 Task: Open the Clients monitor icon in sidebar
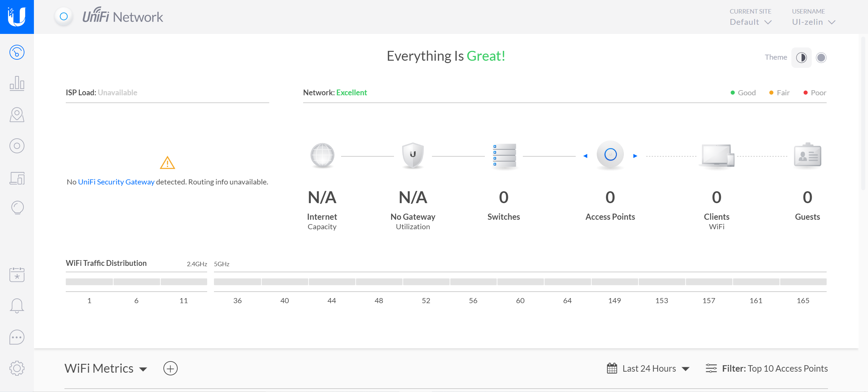coord(17,178)
